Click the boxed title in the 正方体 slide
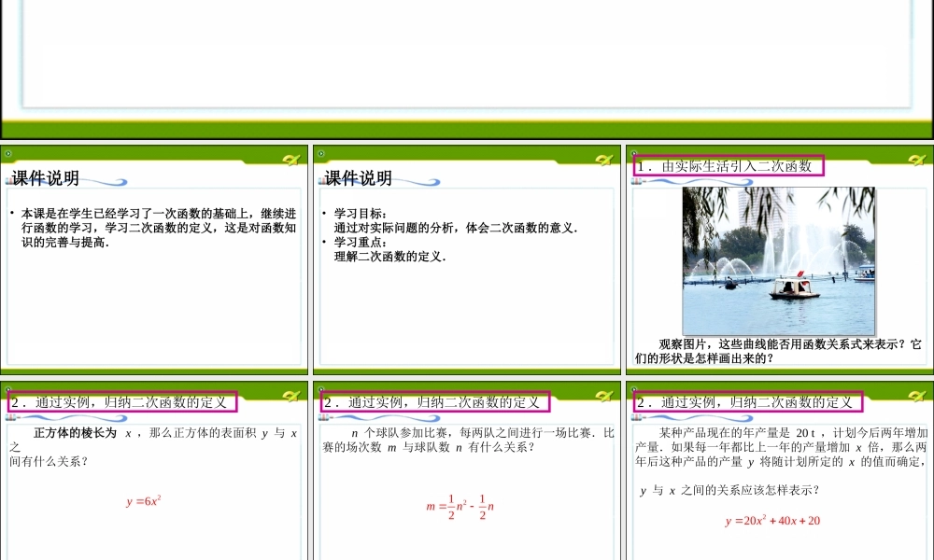934x560 pixels. (122, 401)
